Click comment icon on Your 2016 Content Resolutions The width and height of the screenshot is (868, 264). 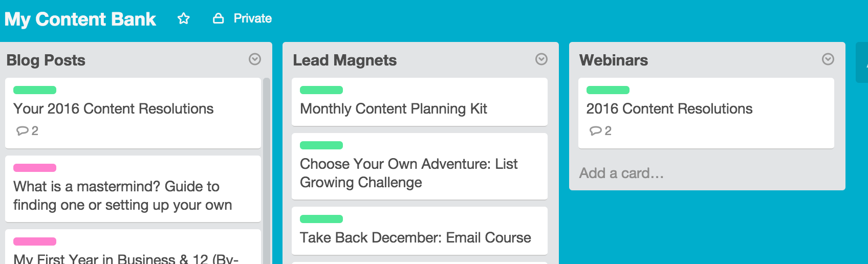(22, 131)
